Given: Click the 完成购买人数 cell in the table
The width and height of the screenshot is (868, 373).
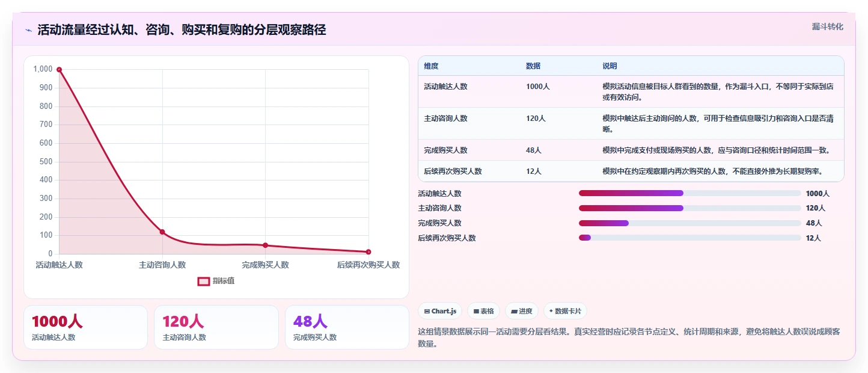Looking at the screenshot, I should pyautogui.click(x=445, y=150).
